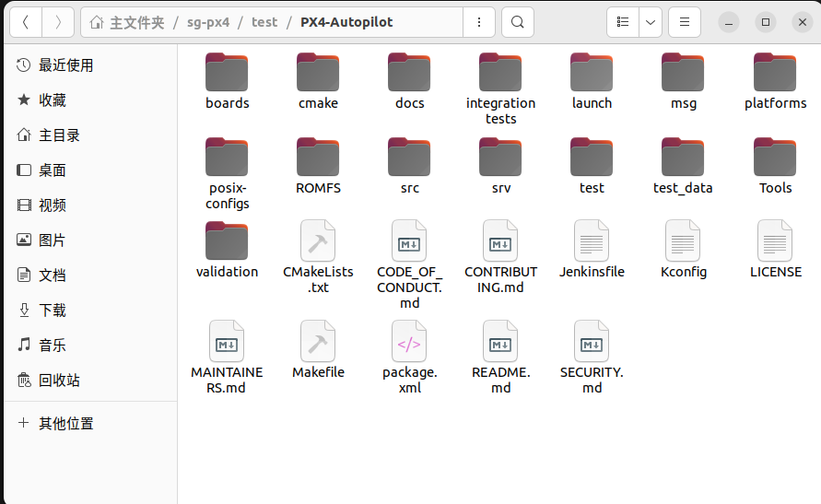Go back with the left arrow button

[25, 22]
